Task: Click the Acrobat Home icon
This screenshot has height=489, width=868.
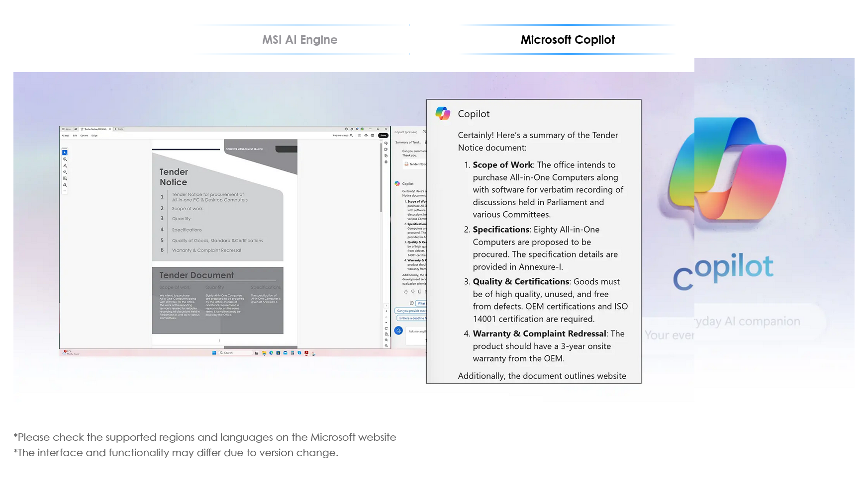Action: point(76,129)
